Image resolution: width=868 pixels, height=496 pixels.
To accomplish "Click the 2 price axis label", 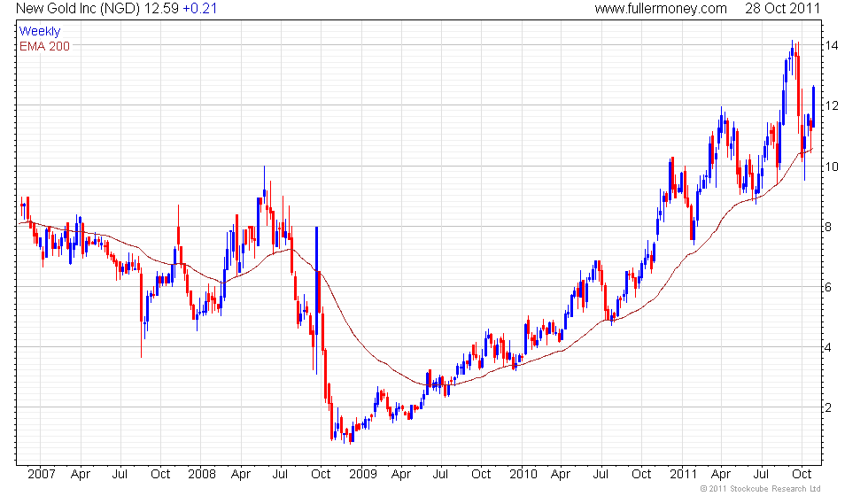I will point(827,408).
